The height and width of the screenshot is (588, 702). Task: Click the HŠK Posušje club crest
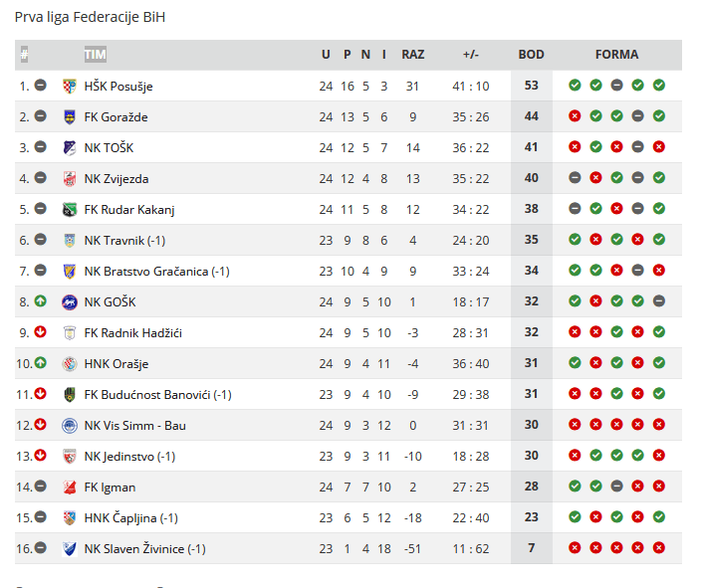click(x=70, y=86)
